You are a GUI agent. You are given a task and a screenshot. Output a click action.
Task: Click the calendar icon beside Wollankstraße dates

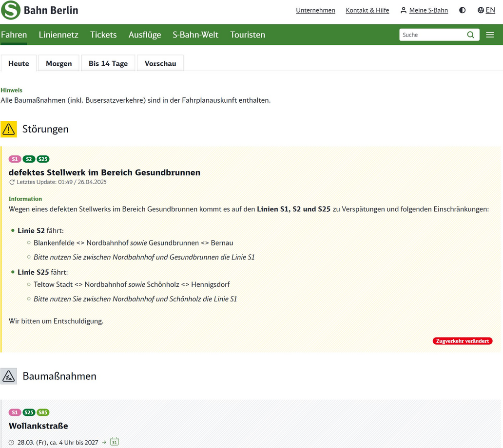click(115, 442)
